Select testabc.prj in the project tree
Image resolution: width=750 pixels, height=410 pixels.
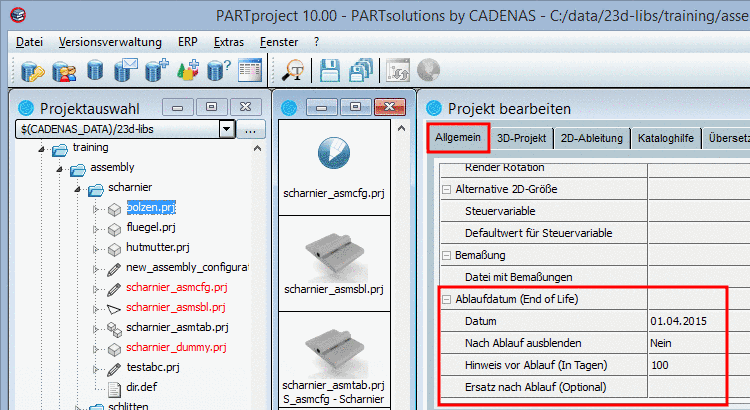point(153,367)
